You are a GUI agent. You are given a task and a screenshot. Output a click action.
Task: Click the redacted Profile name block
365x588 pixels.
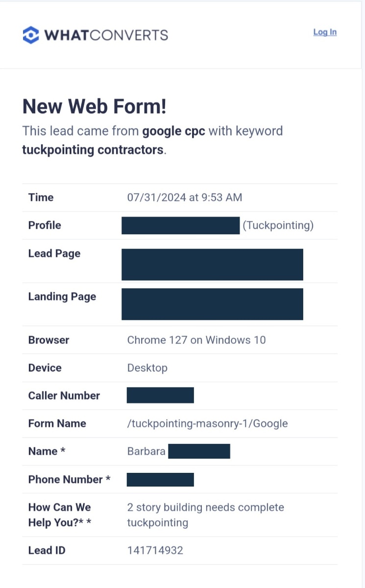(180, 225)
